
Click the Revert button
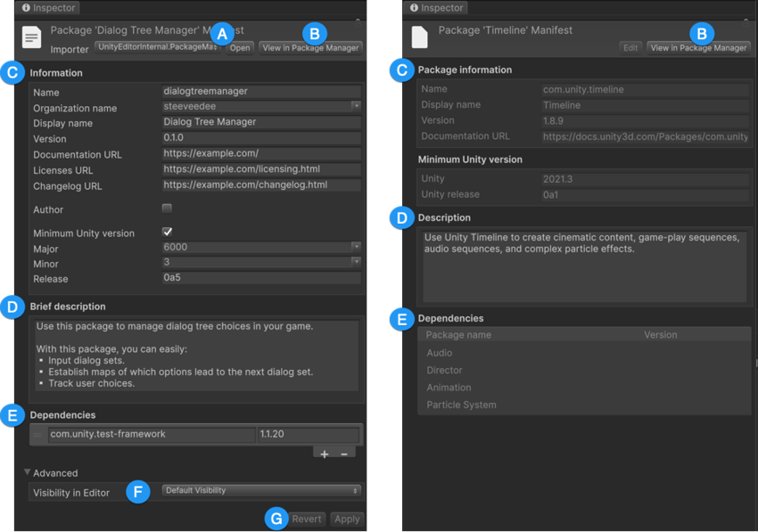[307, 519]
